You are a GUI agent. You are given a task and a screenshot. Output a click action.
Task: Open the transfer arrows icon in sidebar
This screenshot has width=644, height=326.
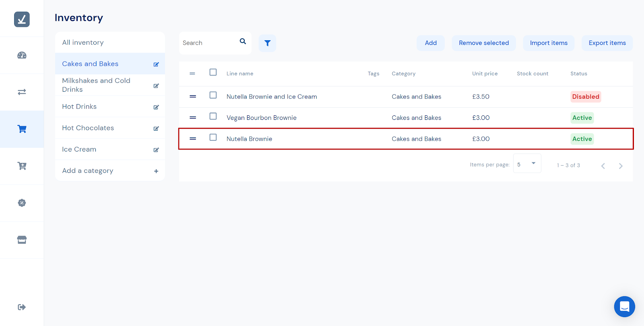click(x=22, y=92)
